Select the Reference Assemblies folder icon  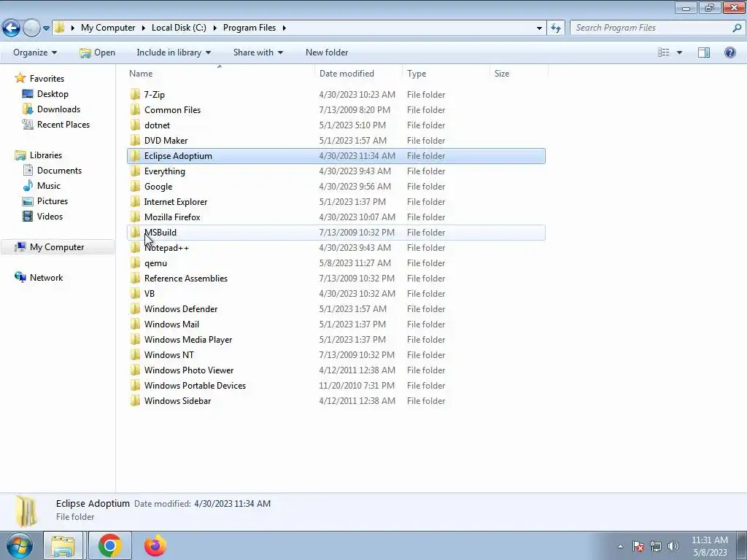pos(135,278)
